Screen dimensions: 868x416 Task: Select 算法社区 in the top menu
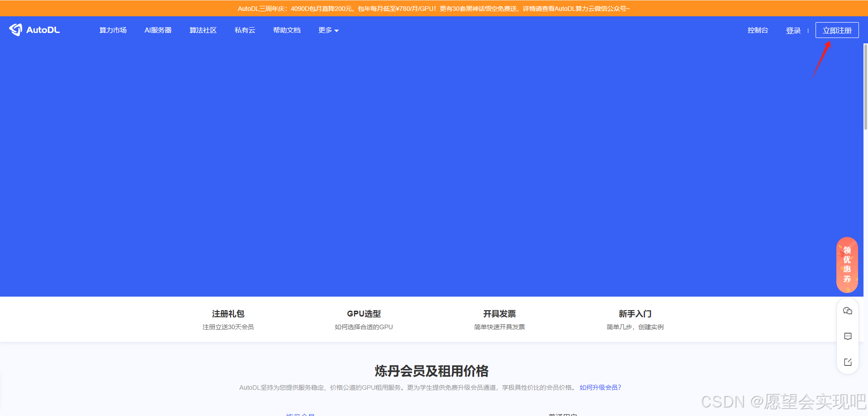203,30
